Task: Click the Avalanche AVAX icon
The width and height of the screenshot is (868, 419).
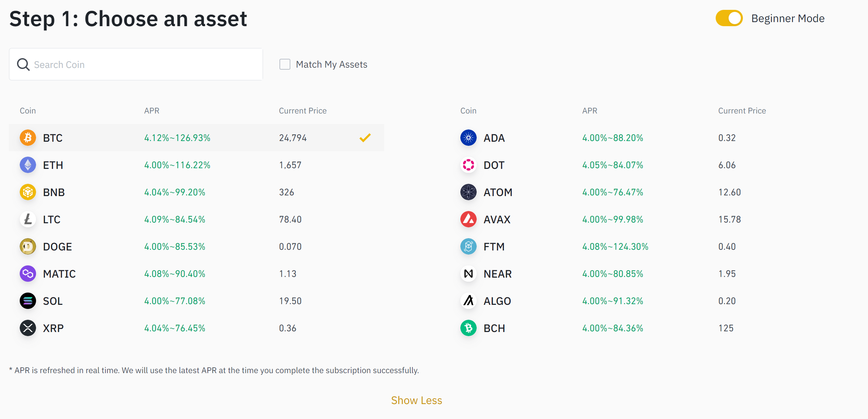Action: (x=468, y=219)
